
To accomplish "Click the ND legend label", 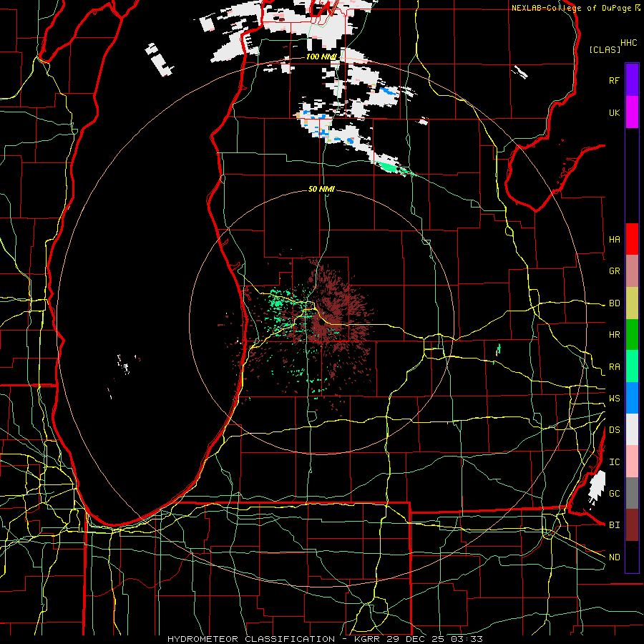I will [x=614, y=557].
